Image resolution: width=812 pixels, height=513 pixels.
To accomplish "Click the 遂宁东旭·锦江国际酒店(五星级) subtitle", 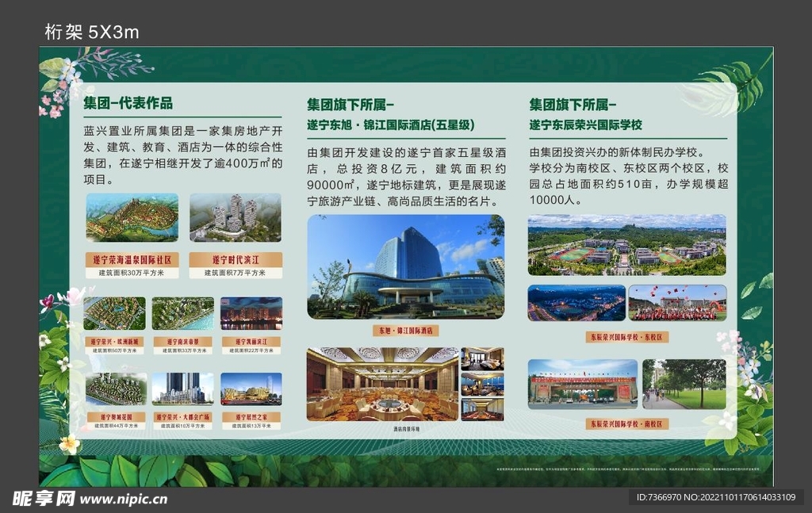I will 391,124.
